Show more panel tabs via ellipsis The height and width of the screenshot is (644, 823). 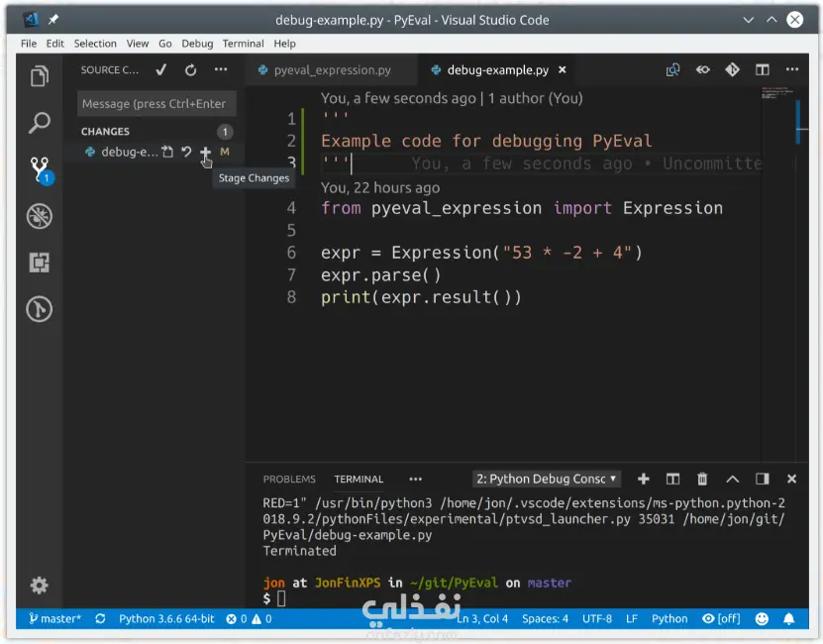[x=415, y=480]
